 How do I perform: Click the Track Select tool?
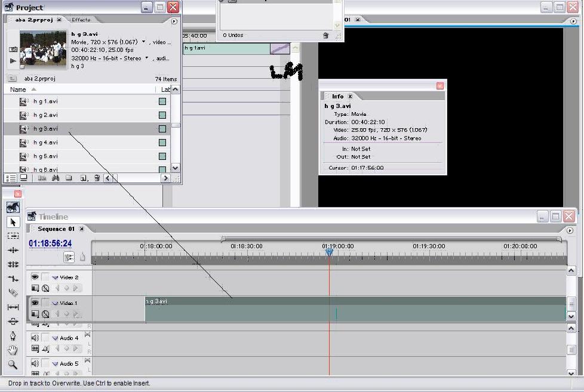click(13, 236)
